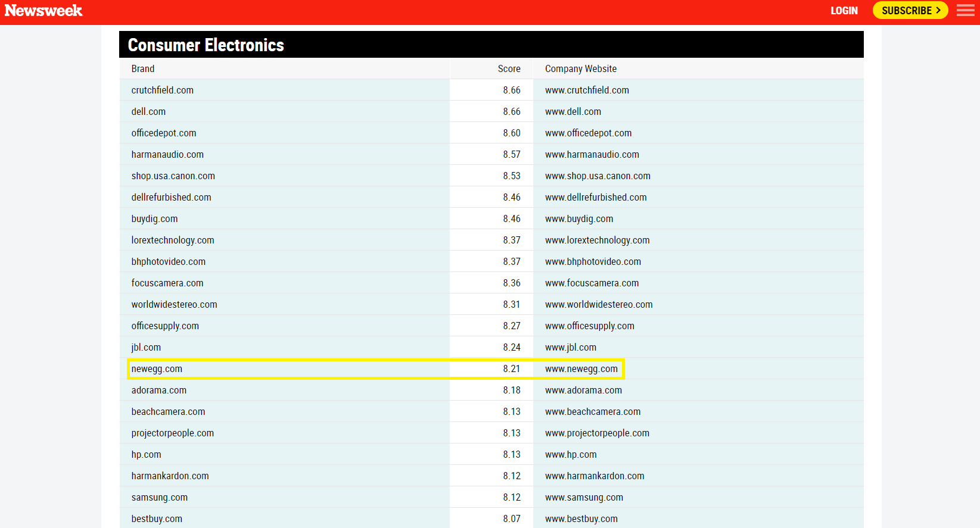
Task: Click website www.harmanaudio.com
Action: click(592, 155)
